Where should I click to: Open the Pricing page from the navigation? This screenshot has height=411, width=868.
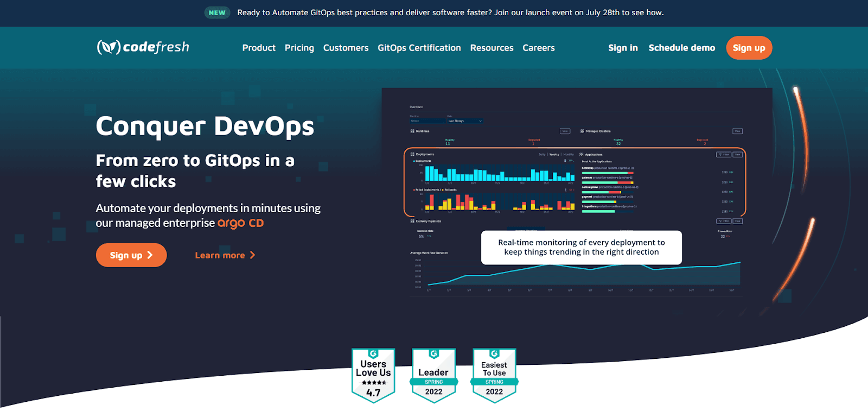pyautogui.click(x=299, y=48)
